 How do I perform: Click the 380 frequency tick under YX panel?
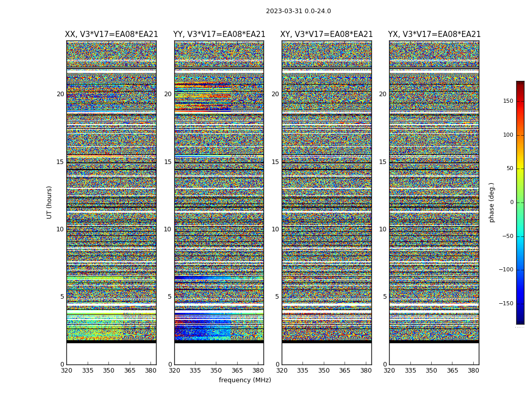pyautogui.click(x=473, y=371)
